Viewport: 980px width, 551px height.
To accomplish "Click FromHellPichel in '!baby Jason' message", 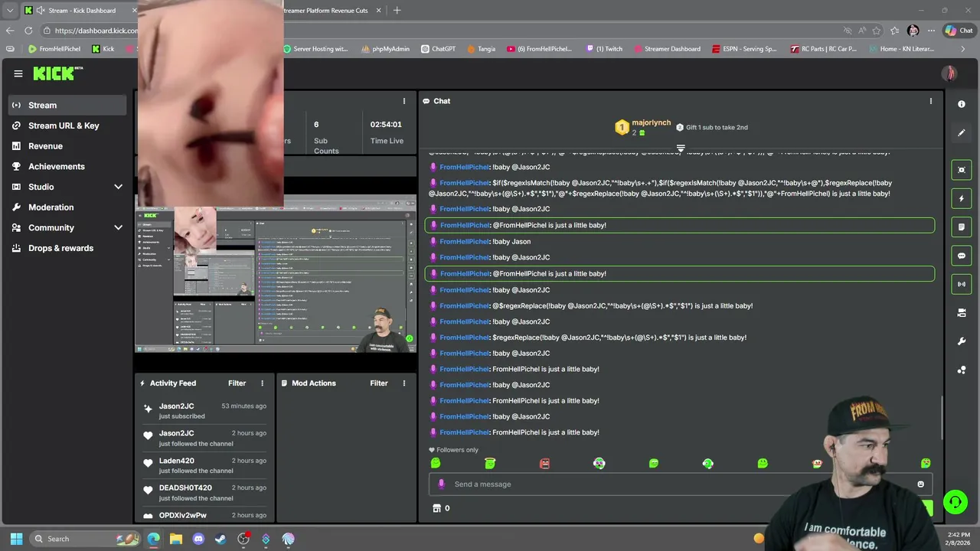I will (465, 241).
